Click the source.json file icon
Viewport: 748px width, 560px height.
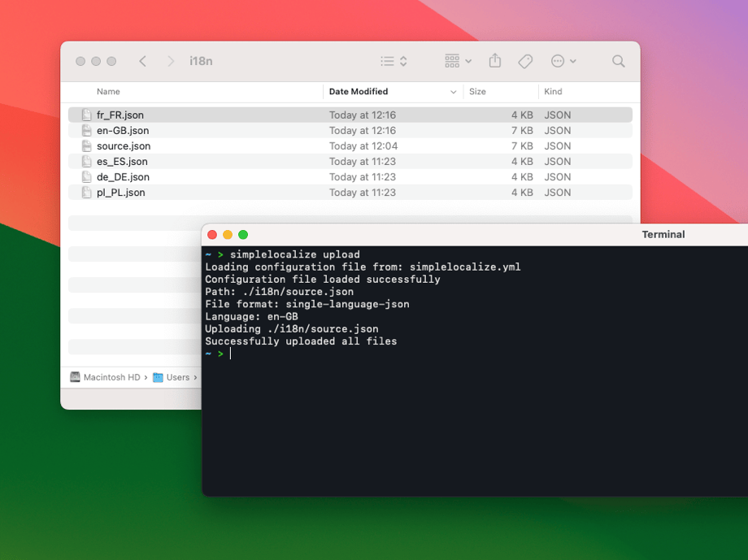point(86,146)
